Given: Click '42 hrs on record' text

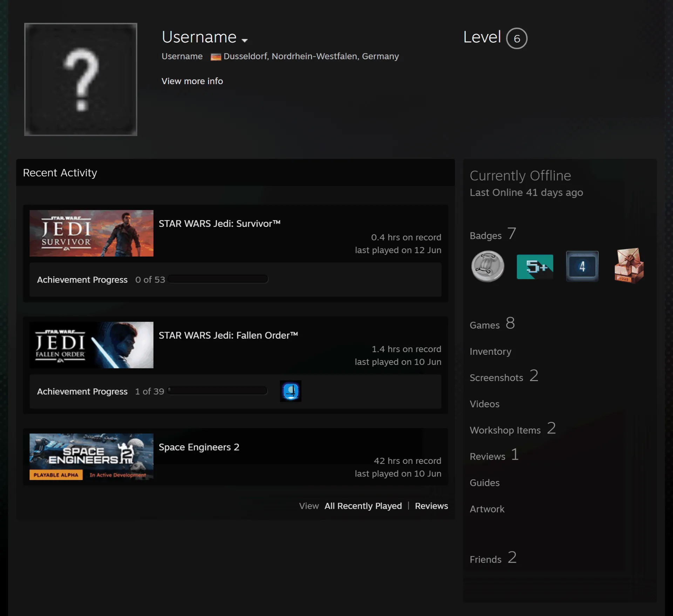Looking at the screenshot, I should click(x=407, y=461).
